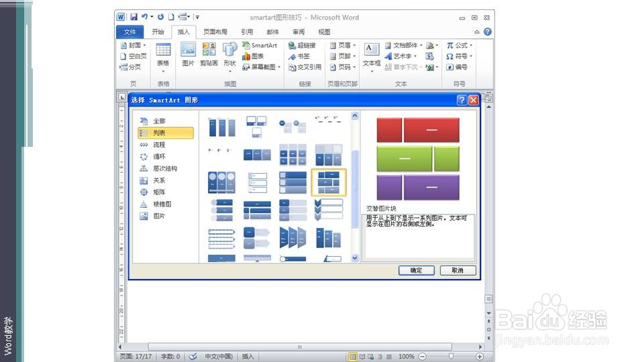Click the ruler tab selector L icon
644x362 pixels.
coord(122,97)
